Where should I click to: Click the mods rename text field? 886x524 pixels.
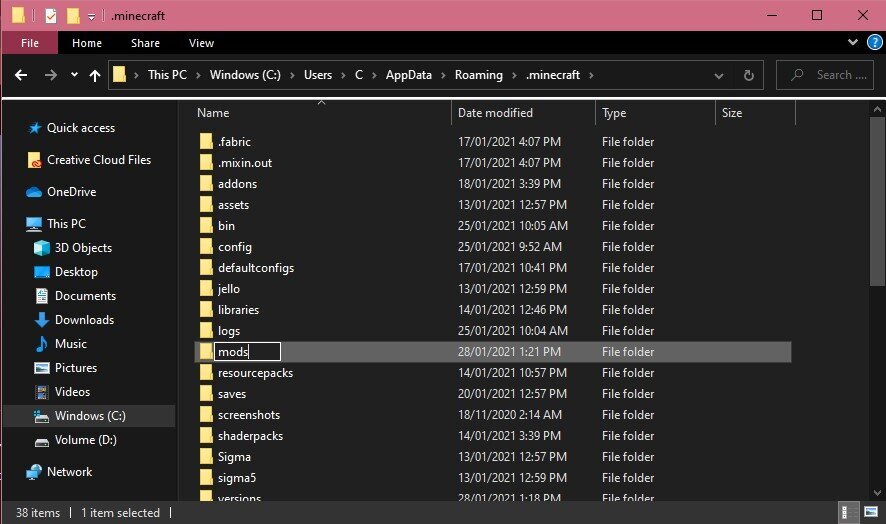pos(247,352)
